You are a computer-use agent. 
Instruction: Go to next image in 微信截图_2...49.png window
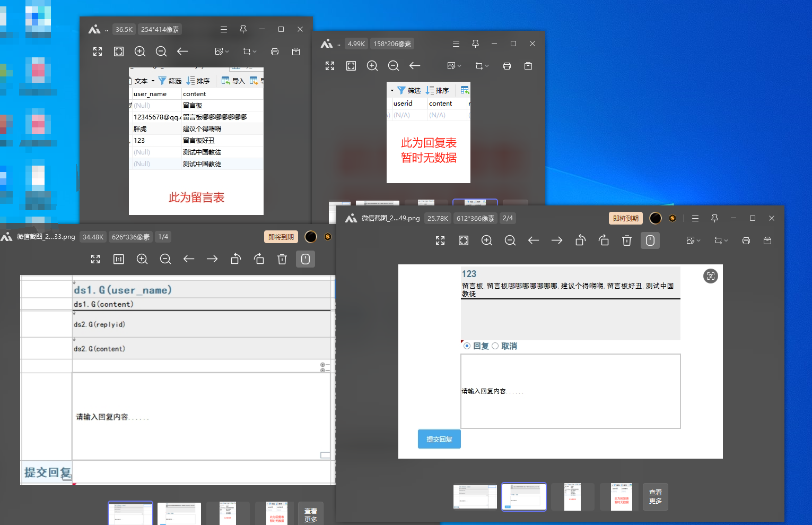[x=557, y=240]
